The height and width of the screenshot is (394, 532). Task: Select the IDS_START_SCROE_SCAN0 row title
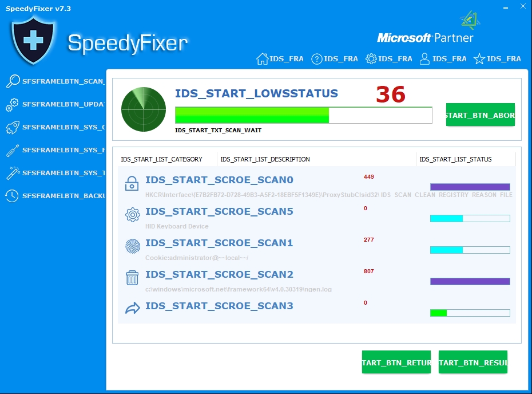pos(219,180)
